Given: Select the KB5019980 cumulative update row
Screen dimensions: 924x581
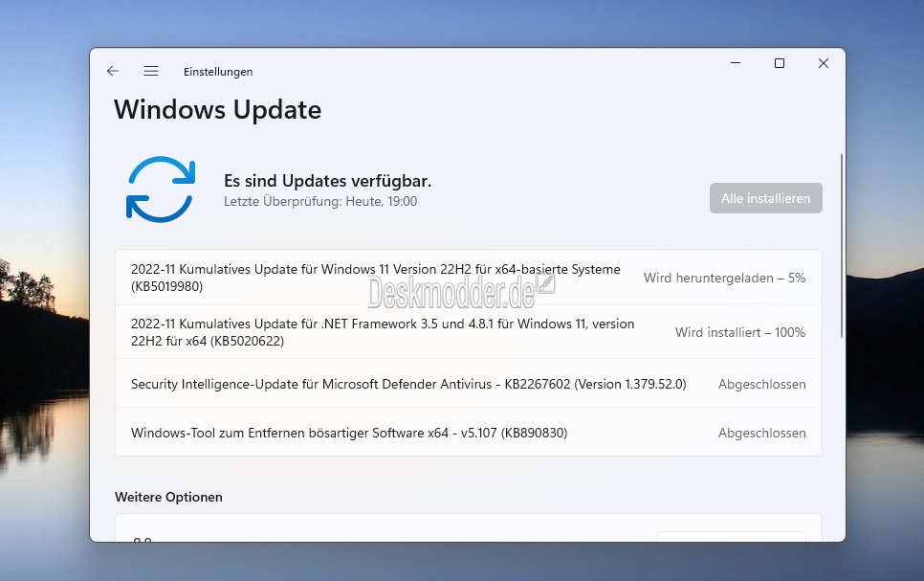Looking at the screenshot, I should pos(469,278).
